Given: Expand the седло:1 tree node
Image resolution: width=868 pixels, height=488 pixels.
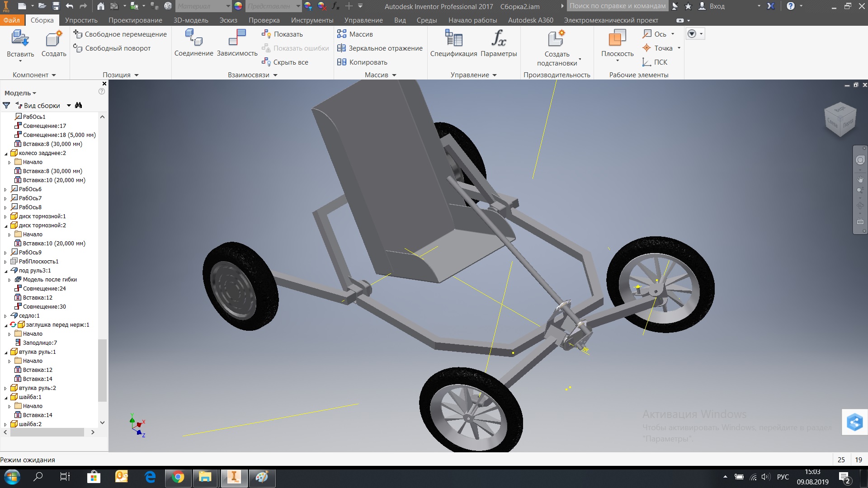Looking at the screenshot, I should [6, 316].
